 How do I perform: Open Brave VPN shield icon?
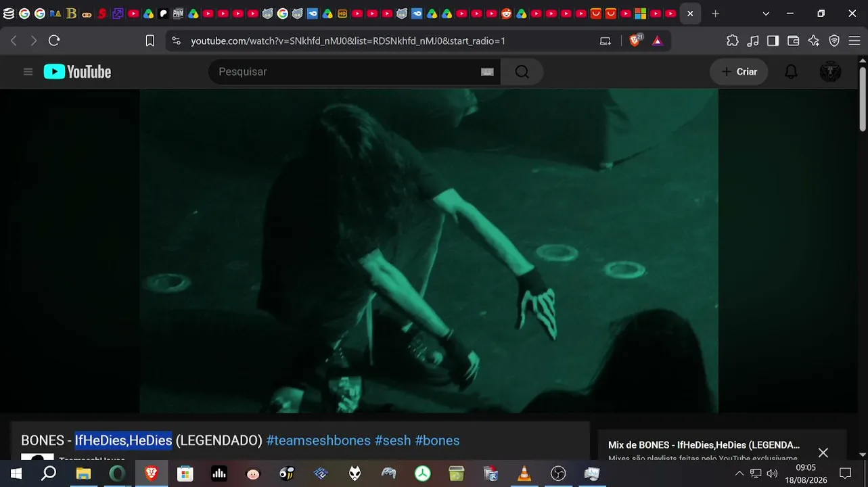point(834,41)
